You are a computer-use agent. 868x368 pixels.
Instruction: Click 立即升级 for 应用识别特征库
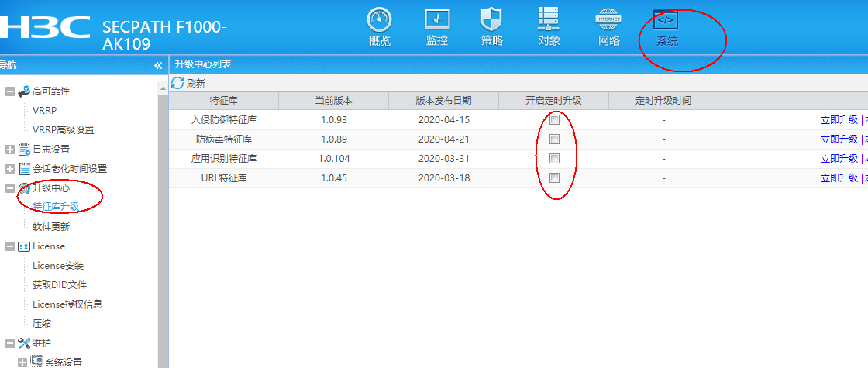pyautogui.click(x=839, y=158)
